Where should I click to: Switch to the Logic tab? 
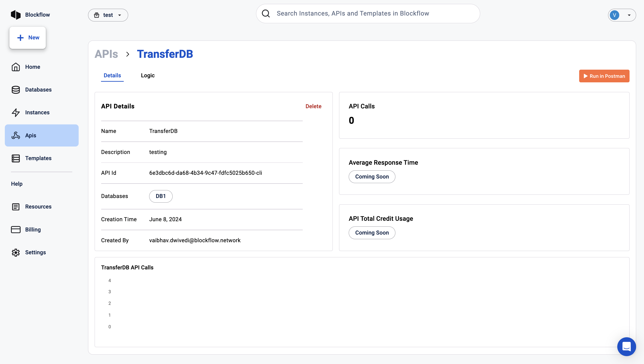pyautogui.click(x=147, y=76)
